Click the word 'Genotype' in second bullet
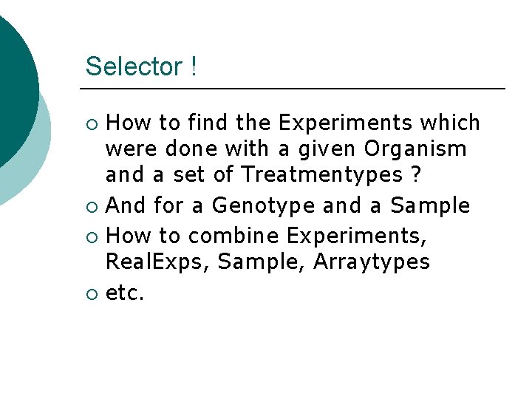This screenshot has width=532, height=399. [x=263, y=206]
